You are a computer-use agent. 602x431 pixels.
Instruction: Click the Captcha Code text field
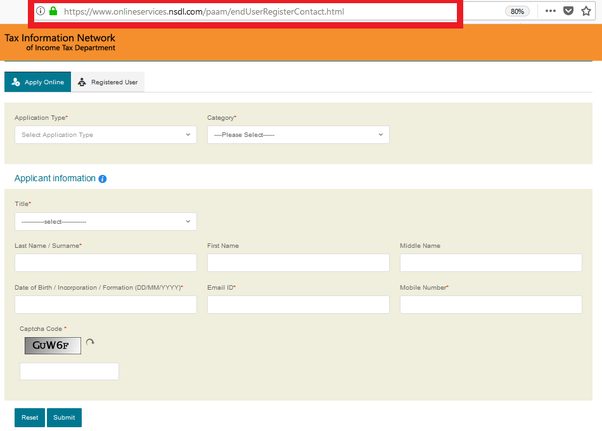[69, 371]
